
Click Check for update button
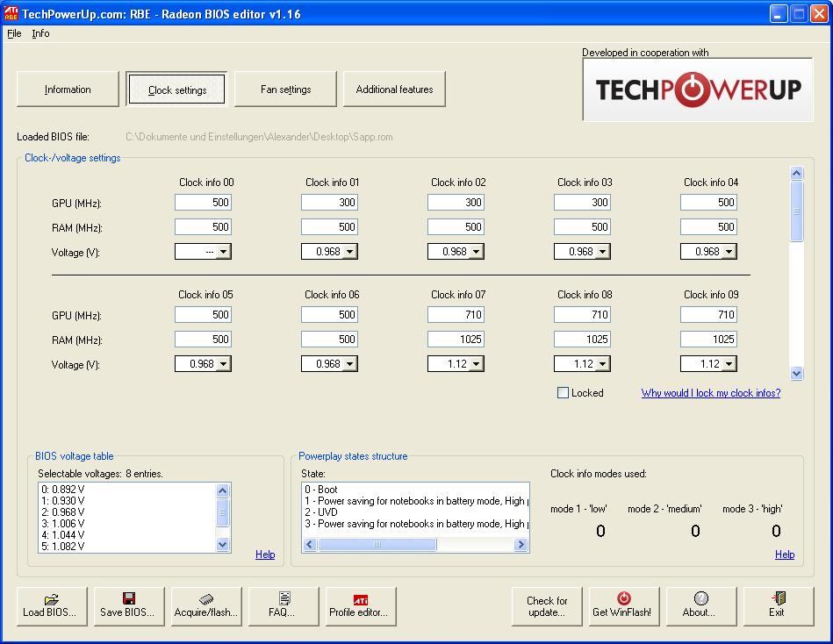(x=547, y=606)
